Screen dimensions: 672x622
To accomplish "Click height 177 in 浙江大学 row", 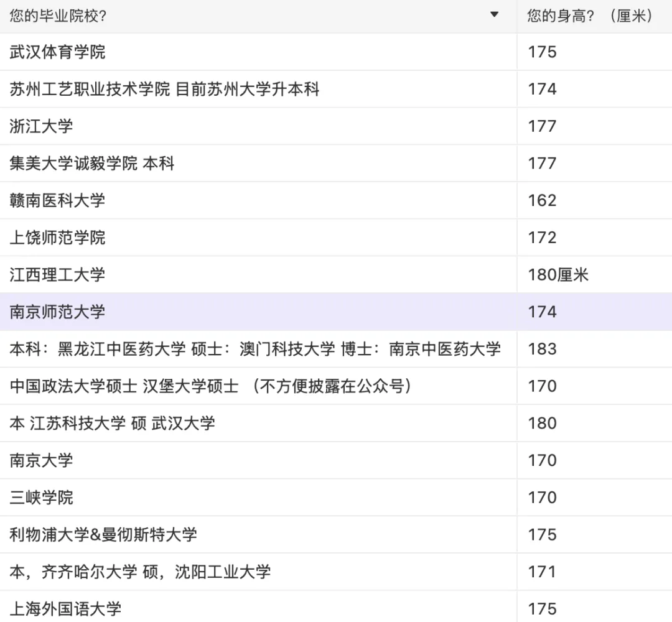I will point(594,126).
